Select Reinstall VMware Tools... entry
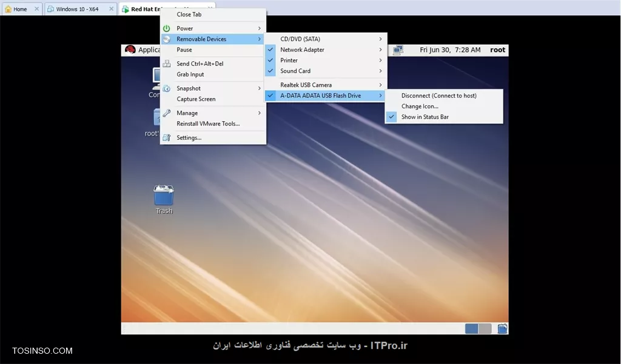 (x=213, y=124)
